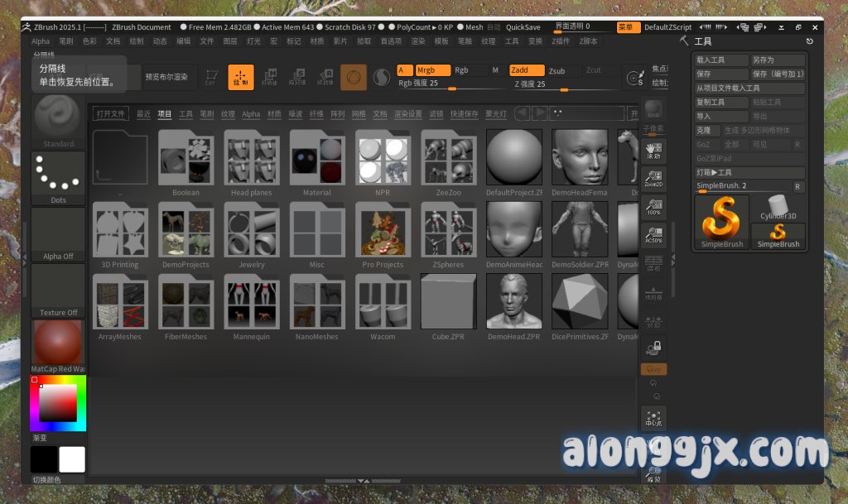Open the Alpha Off picker

coord(58,233)
